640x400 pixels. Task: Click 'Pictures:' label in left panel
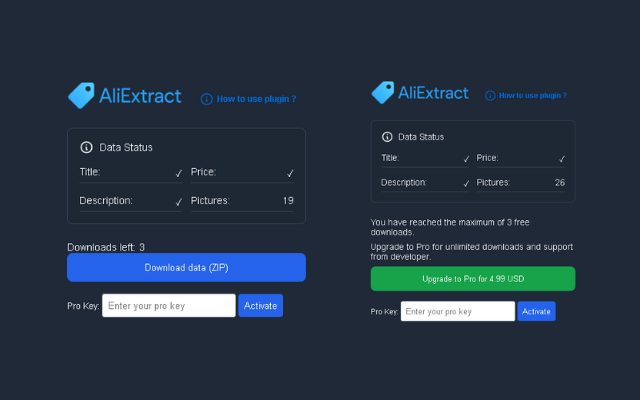(210, 200)
